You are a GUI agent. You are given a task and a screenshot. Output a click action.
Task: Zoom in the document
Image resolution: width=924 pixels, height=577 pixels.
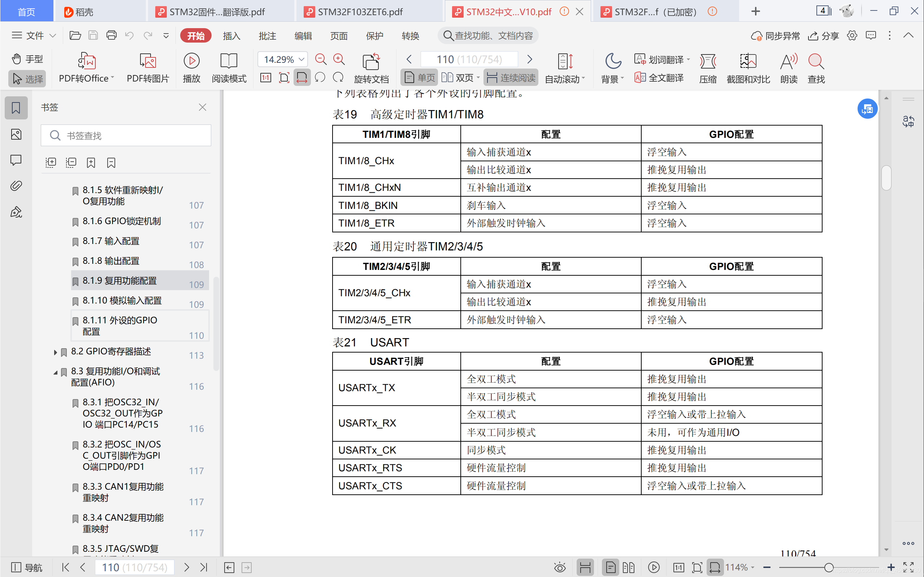(x=339, y=59)
